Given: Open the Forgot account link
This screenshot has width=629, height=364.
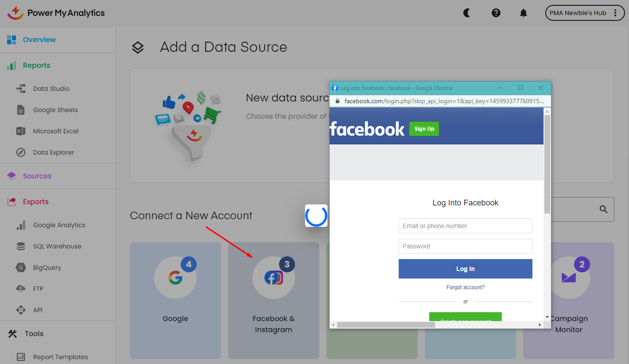Looking at the screenshot, I should point(465,287).
